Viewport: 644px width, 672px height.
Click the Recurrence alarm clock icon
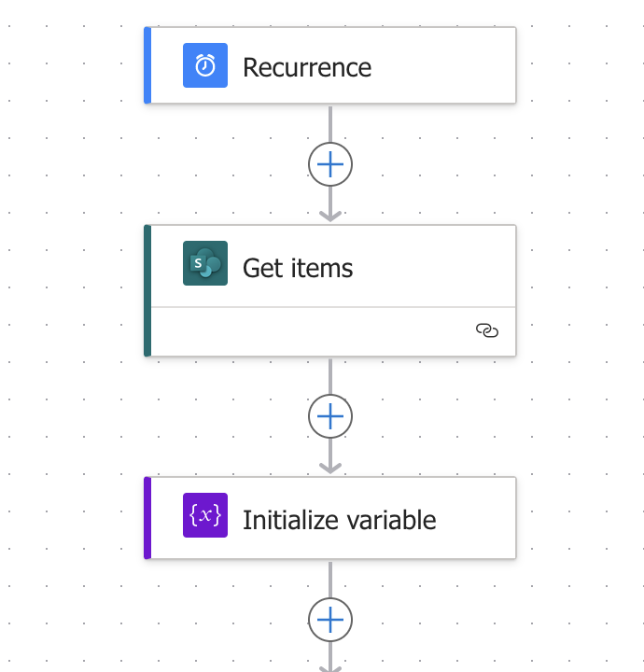point(205,65)
